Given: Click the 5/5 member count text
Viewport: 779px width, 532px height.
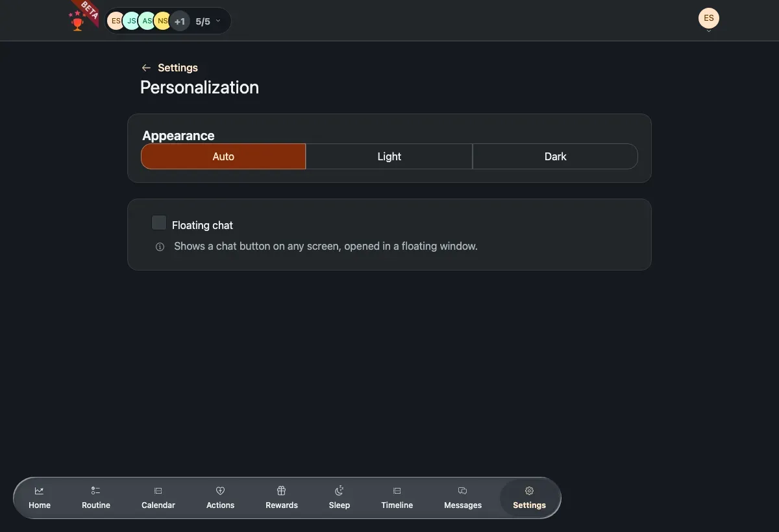Looking at the screenshot, I should click(x=203, y=21).
